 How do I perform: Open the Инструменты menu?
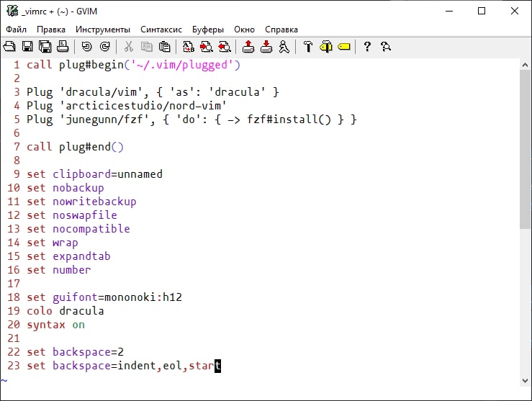tap(103, 30)
